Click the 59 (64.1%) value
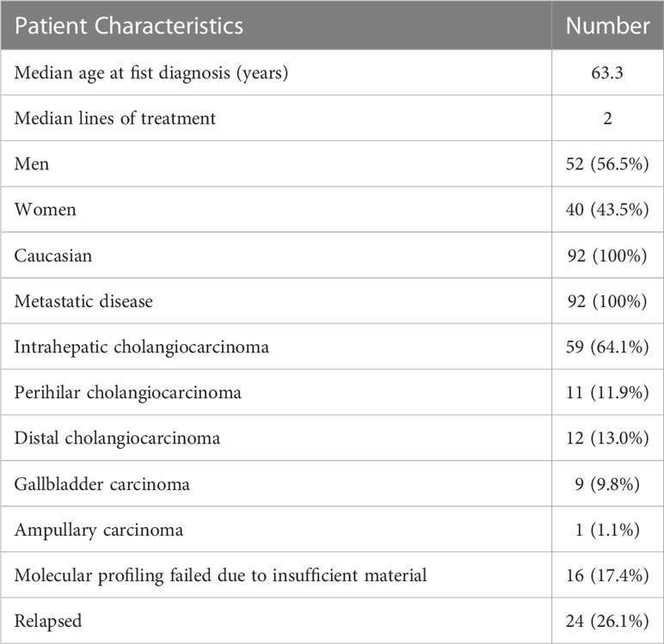The image size is (664, 644). pos(607,347)
